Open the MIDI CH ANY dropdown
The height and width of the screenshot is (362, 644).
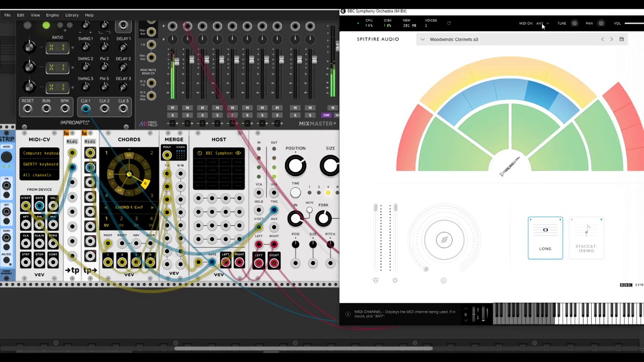pyautogui.click(x=542, y=23)
